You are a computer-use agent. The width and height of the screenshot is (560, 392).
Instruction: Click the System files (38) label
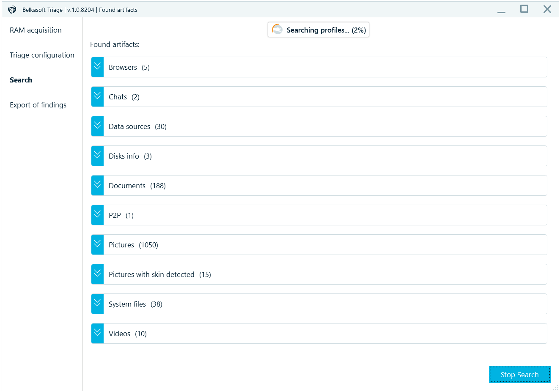135,304
